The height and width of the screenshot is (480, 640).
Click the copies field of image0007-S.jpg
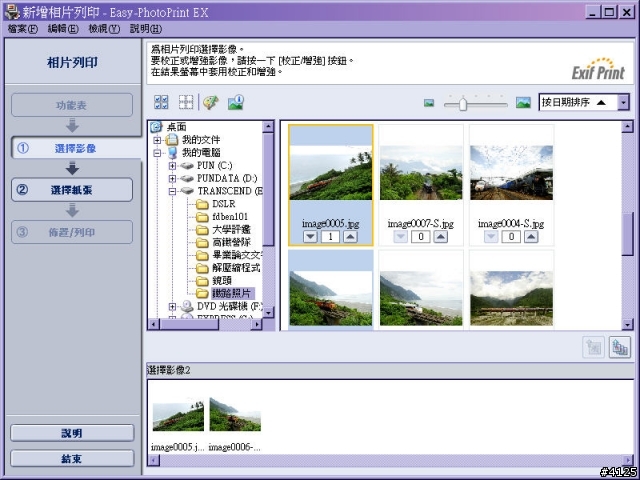(x=420, y=237)
